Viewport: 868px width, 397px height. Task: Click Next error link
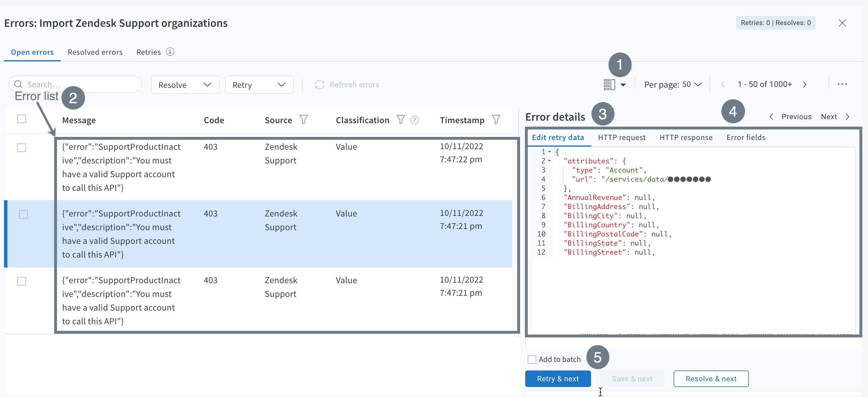(829, 117)
